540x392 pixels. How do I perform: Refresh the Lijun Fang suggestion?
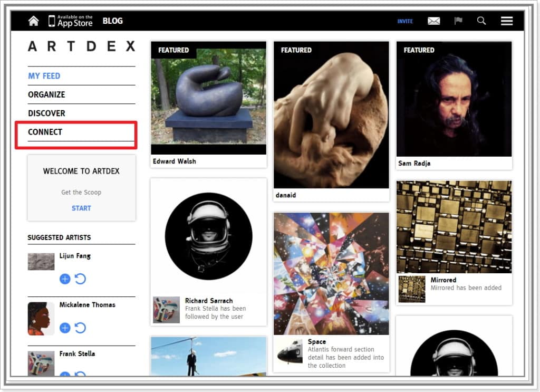pyautogui.click(x=80, y=279)
